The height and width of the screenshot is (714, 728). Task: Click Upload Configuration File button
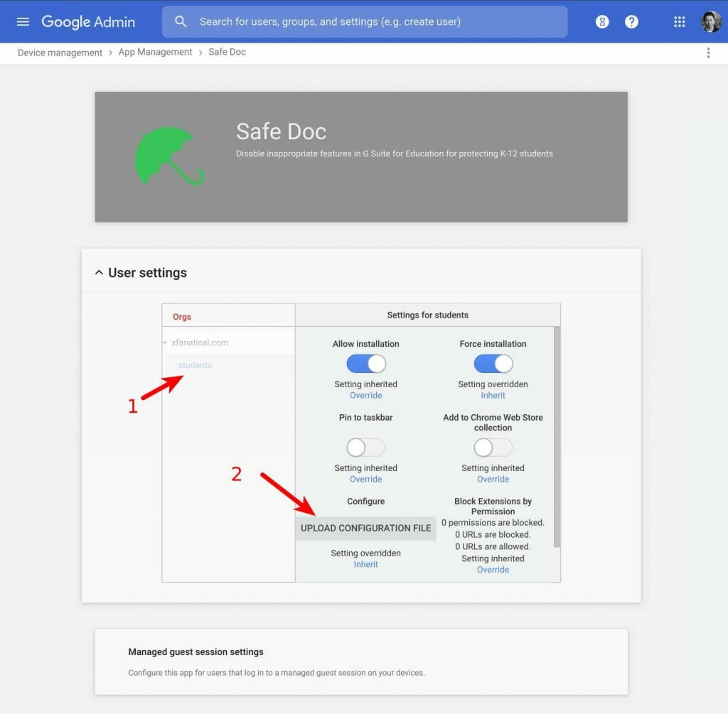(366, 528)
